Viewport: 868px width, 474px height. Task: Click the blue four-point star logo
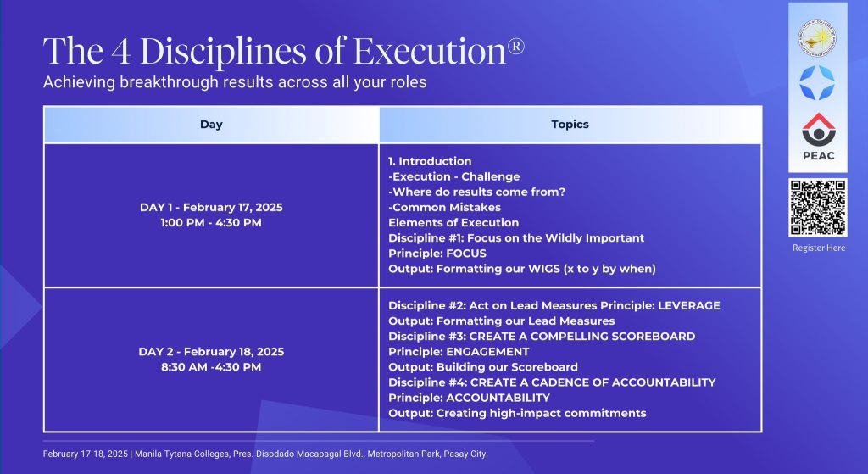click(x=817, y=83)
